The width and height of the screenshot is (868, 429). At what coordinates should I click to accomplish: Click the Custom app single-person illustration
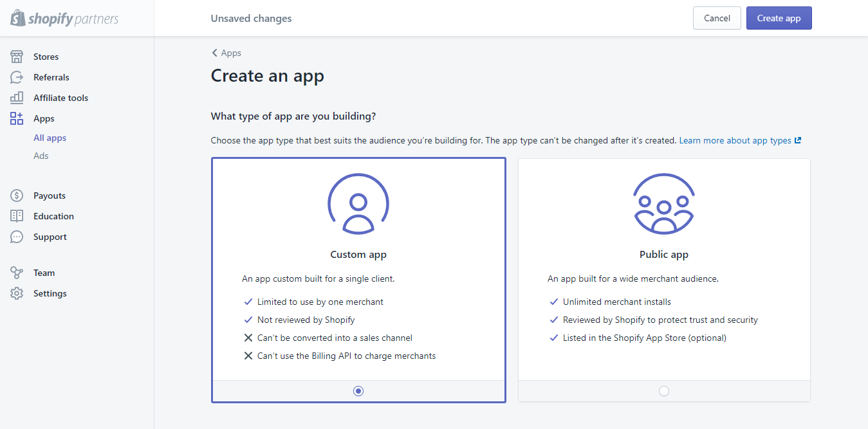coord(358,205)
